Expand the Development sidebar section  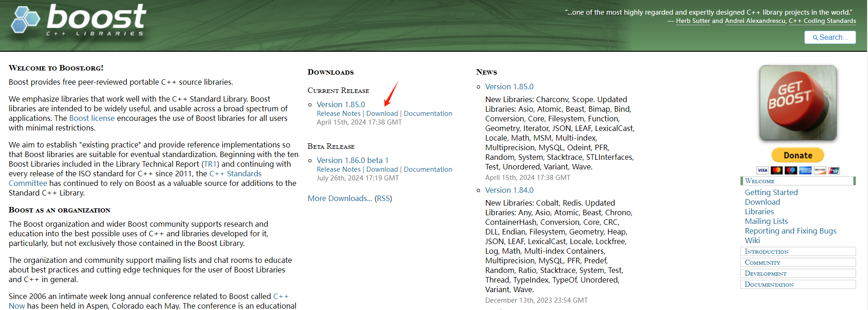pyautogui.click(x=798, y=273)
